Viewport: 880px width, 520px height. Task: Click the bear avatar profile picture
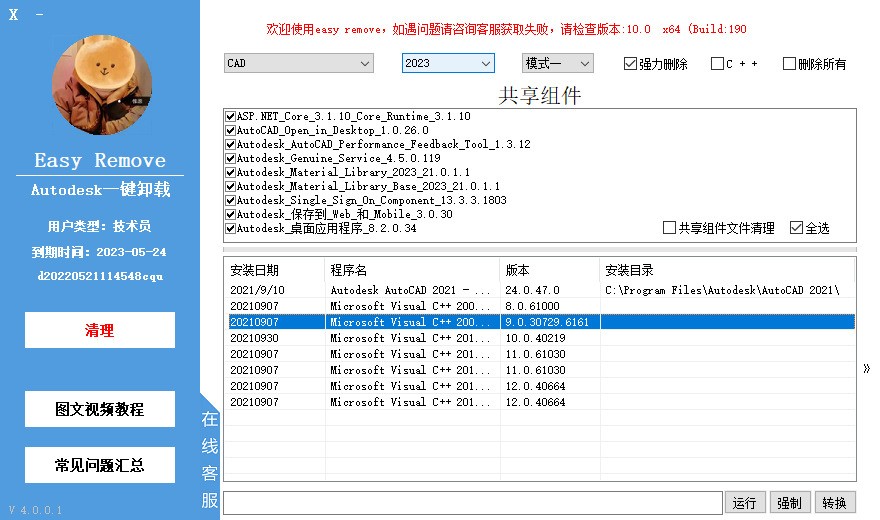(102, 85)
